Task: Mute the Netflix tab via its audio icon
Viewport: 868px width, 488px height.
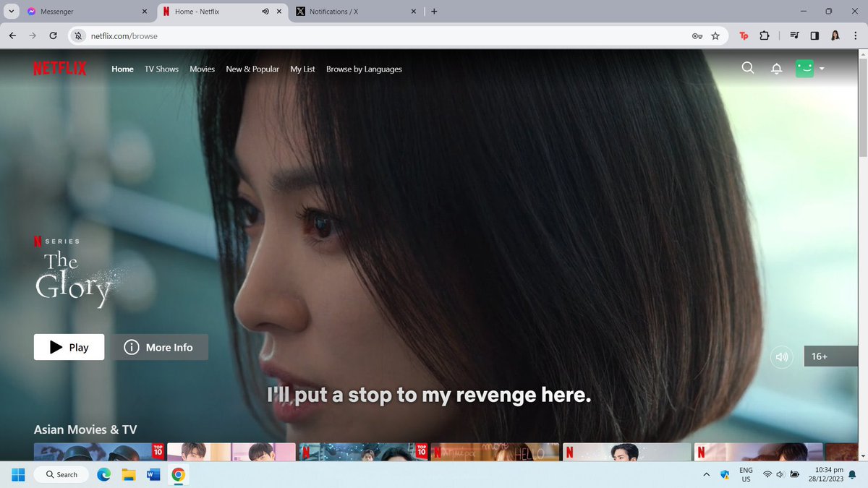Action: [x=265, y=12]
